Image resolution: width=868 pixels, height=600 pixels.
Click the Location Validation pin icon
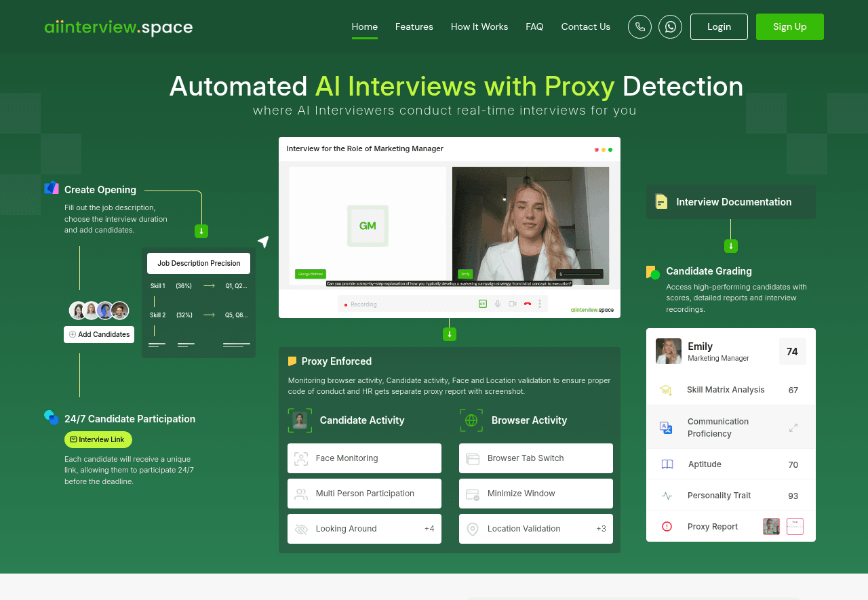pyautogui.click(x=473, y=529)
